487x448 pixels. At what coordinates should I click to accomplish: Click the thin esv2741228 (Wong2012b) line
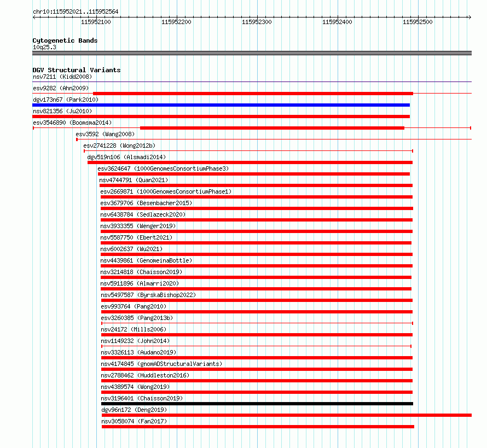(248, 151)
